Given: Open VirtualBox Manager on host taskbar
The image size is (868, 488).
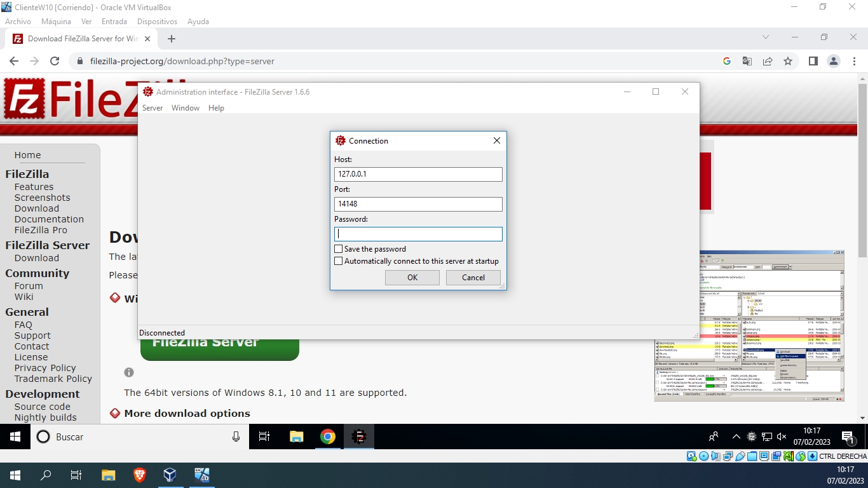Looking at the screenshot, I should click(170, 475).
